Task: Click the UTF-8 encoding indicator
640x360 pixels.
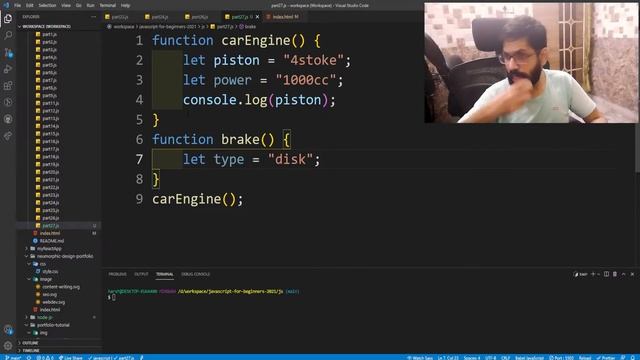Action: 491,358
